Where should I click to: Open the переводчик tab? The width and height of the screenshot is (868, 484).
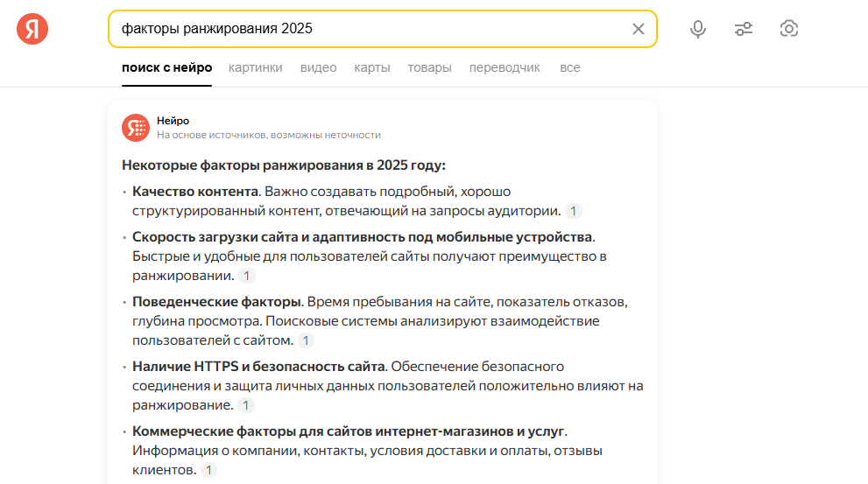pos(505,67)
